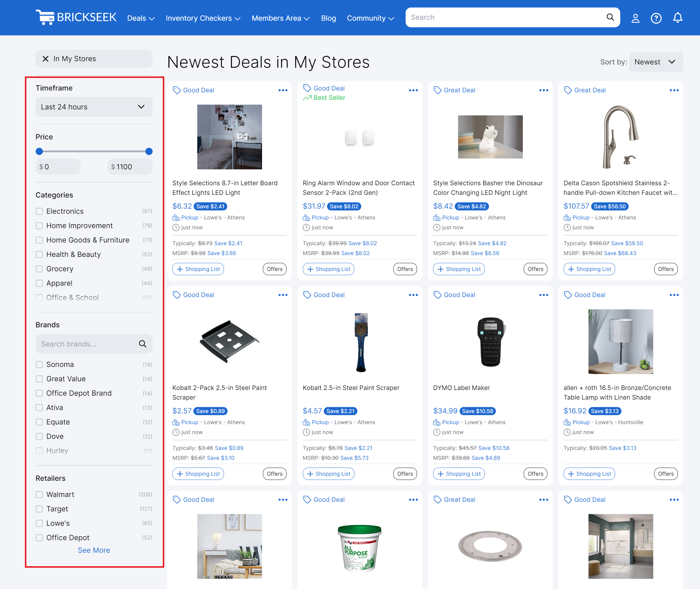Screen dimensions: 700x589
Task: Click Pickup icon on DYMO Label Maker card
Action: pos(436,422)
